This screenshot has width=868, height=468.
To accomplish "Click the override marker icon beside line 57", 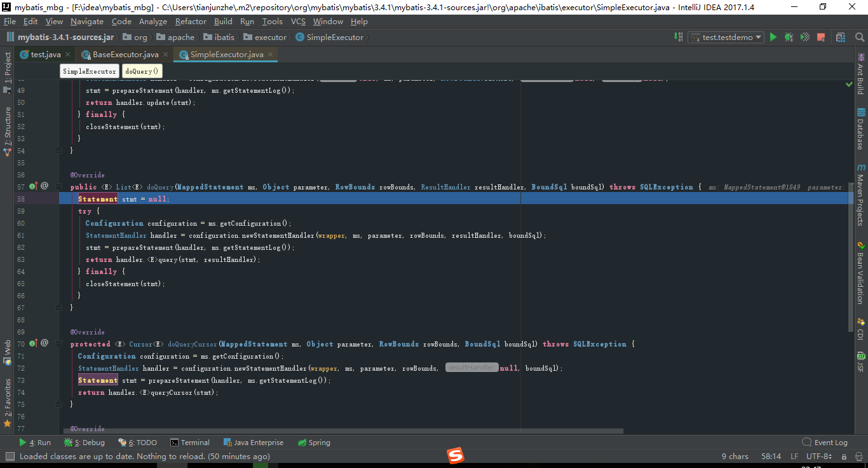I will (32, 186).
